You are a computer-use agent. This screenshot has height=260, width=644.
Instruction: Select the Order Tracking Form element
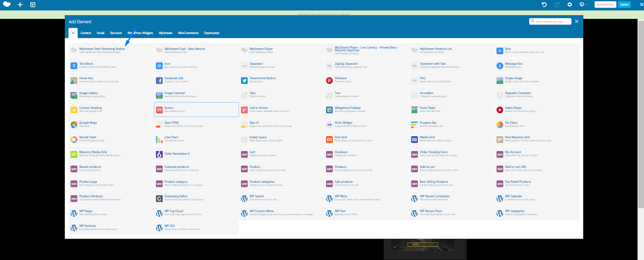point(452,154)
